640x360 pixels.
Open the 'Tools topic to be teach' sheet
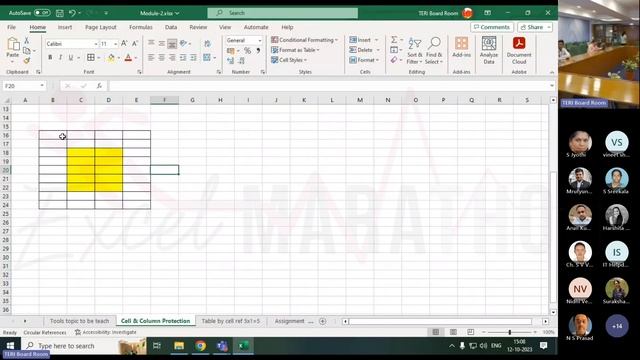[x=79, y=321]
